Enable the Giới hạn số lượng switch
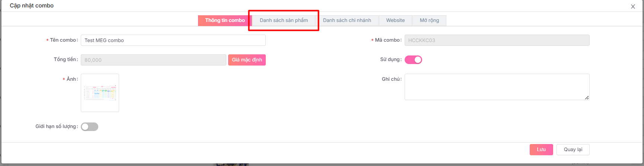644x166 pixels. coord(89,127)
